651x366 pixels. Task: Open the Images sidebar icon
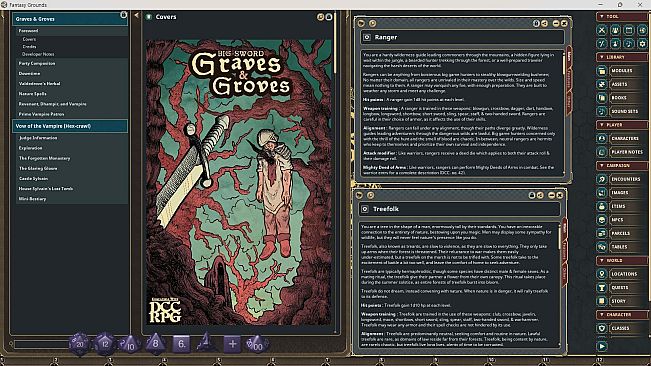coord(602,193)
